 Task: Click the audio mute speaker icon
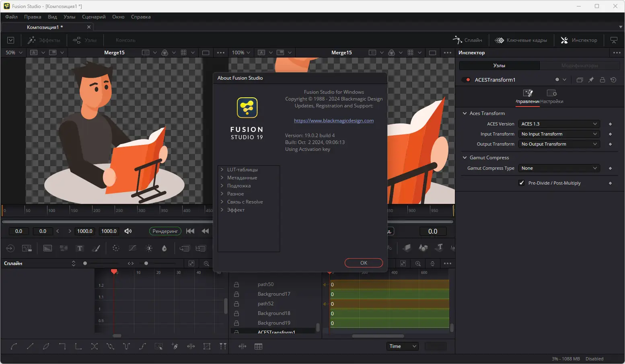(128, 231)
